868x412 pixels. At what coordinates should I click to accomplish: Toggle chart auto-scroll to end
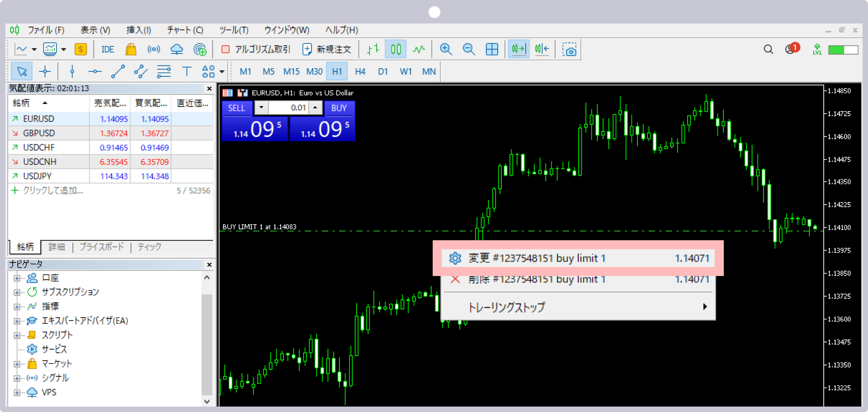point(519,49)
